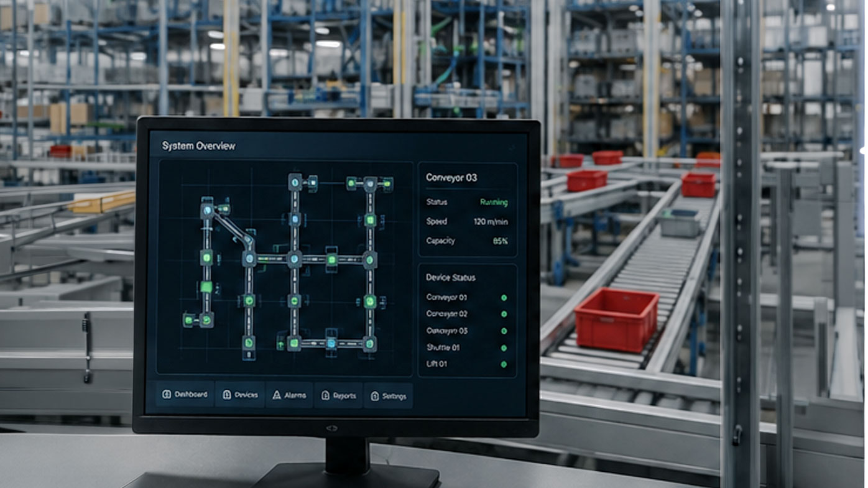868x488 pixels.
Task: Select the Running status value
Action: (x=494, y=202)
